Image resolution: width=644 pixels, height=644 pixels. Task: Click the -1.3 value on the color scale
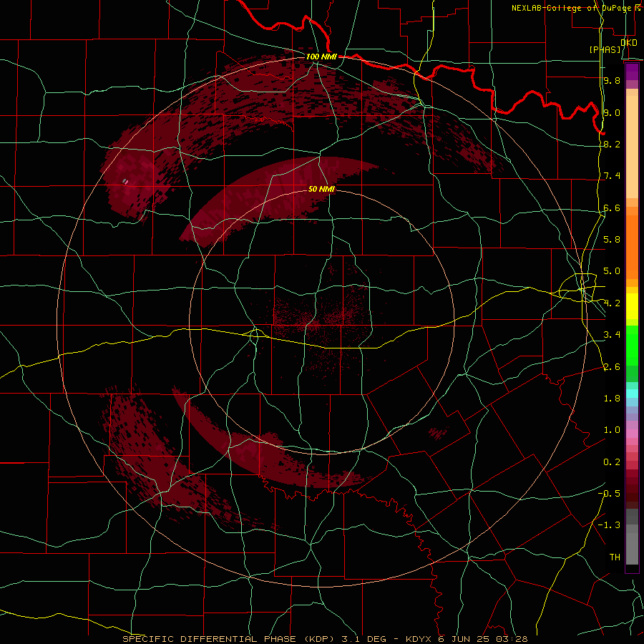point(610,525)
